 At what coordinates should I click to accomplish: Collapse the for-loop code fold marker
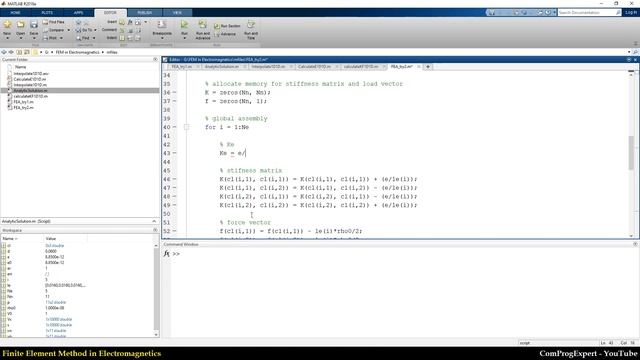(x=187, y=127)
